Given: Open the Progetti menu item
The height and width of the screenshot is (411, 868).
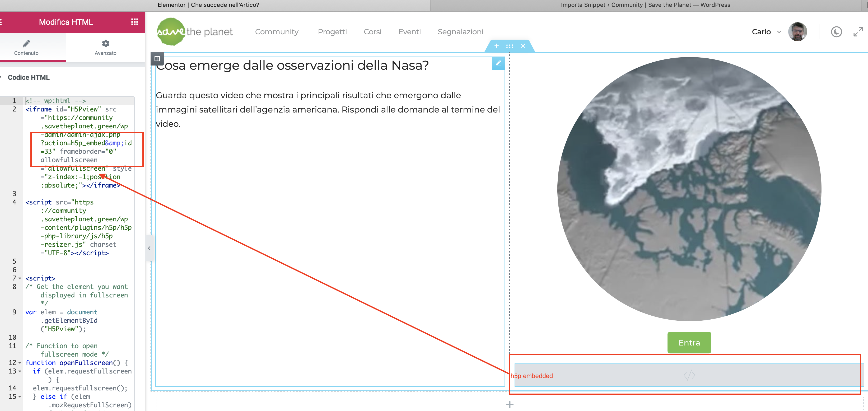Looking at the screenshot, I should pos(332,32).
